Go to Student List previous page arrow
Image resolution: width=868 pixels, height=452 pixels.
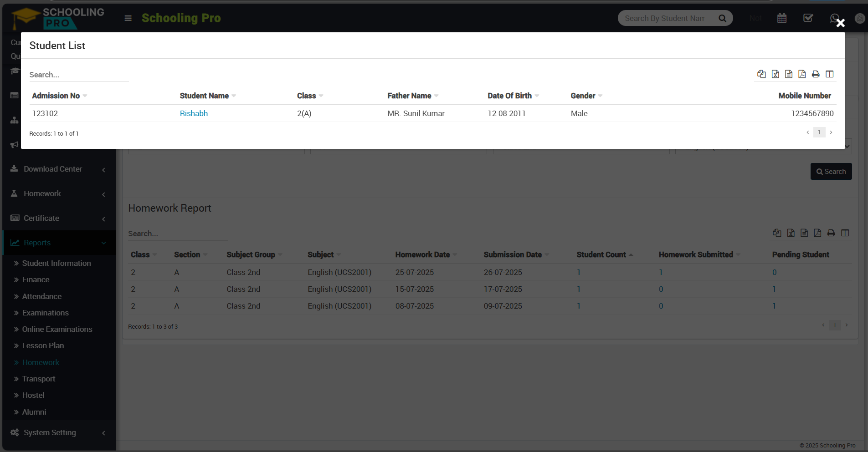808,132
